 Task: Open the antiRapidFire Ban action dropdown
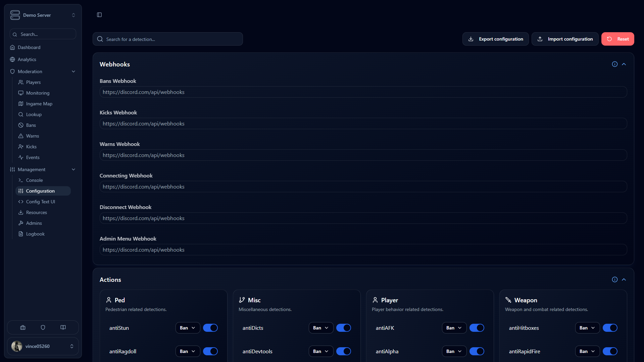(x=587, y=351)
